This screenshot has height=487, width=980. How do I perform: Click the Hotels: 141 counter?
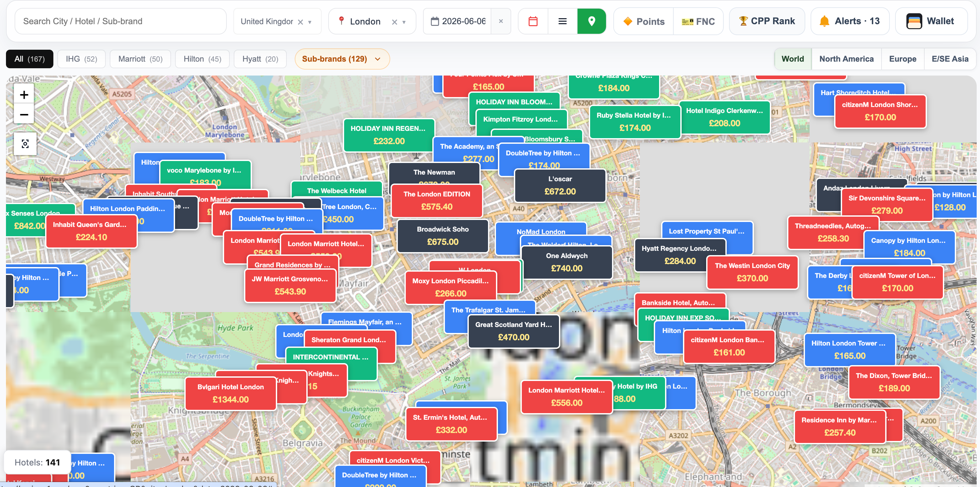[x=37, y=462]
